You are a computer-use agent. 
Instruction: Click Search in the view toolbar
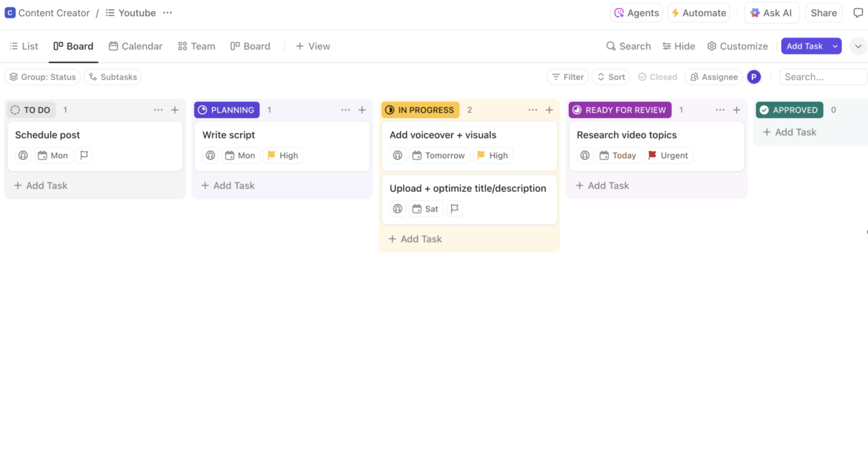(x=629, y=46)
